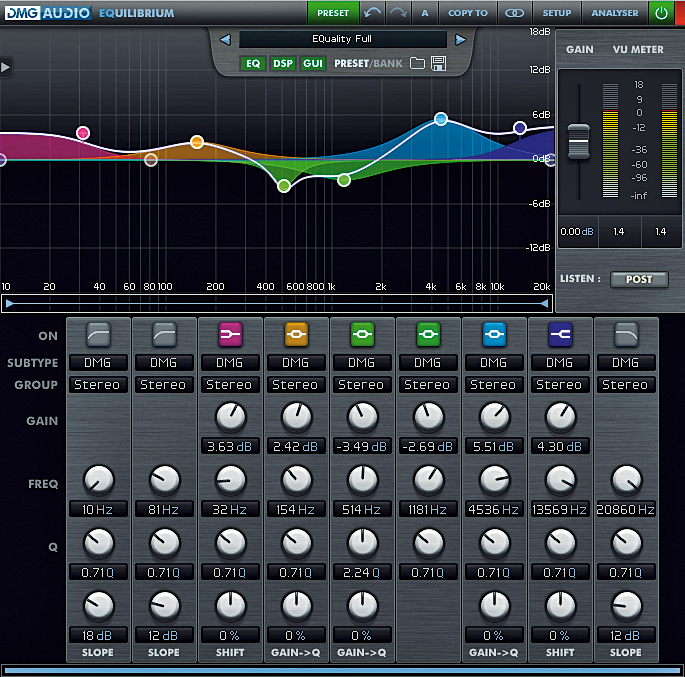
Task: Click the Q knob above 2.24 Q
Action: [362, 542]
